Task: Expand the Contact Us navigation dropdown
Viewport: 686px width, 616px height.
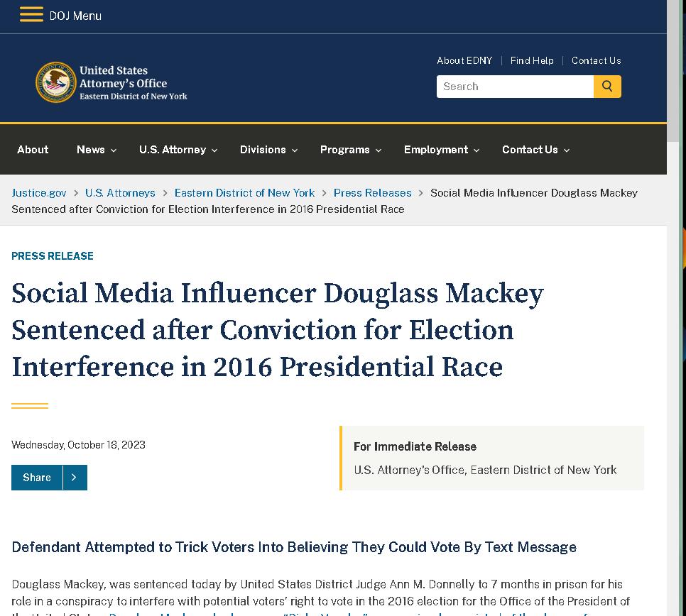Action: [x=535, y=150]
